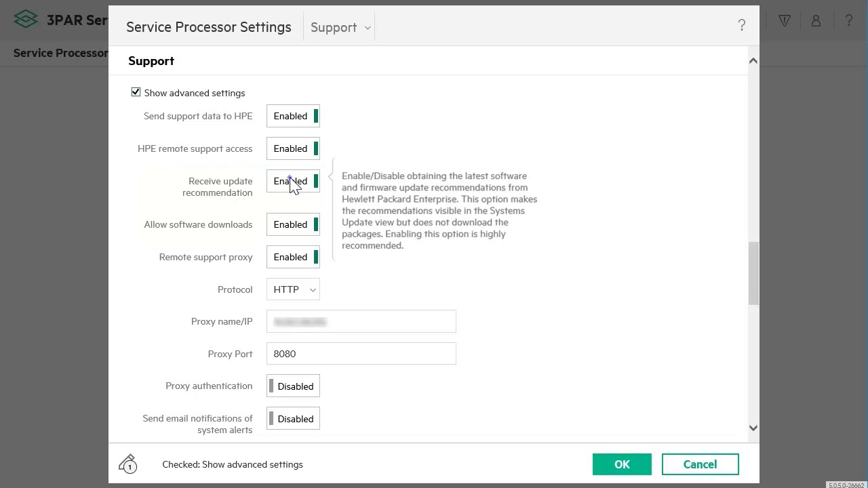Click the Proxy name/IP input field
This screenshot has width=868, height=488.
361,322
